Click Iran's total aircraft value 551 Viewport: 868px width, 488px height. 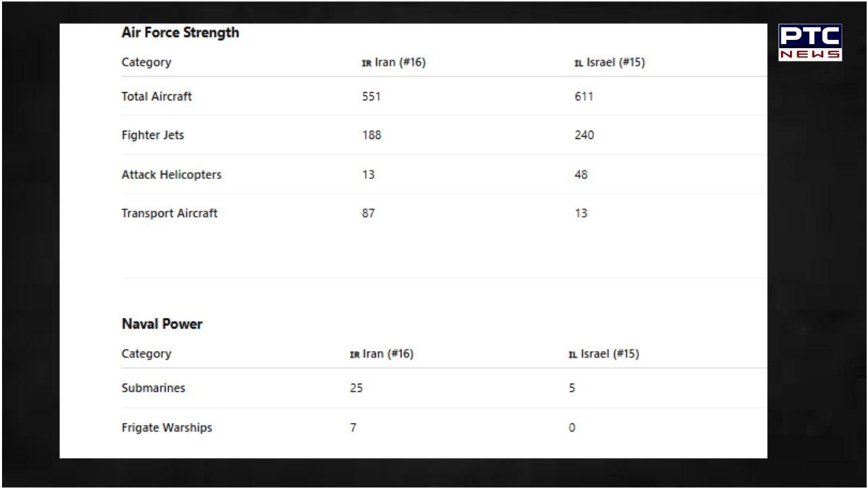(372, 96)
